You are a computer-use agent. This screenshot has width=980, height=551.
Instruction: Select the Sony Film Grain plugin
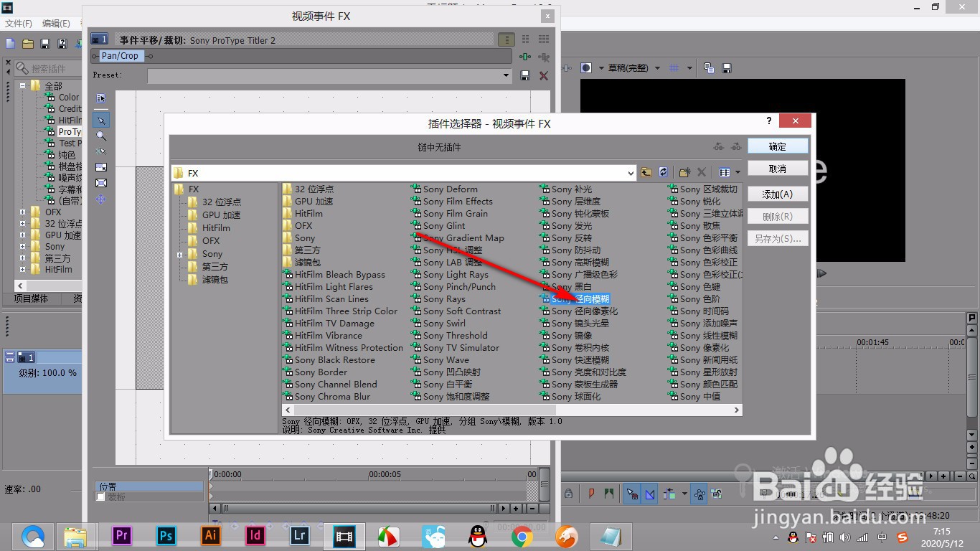[x=449, y=214]
